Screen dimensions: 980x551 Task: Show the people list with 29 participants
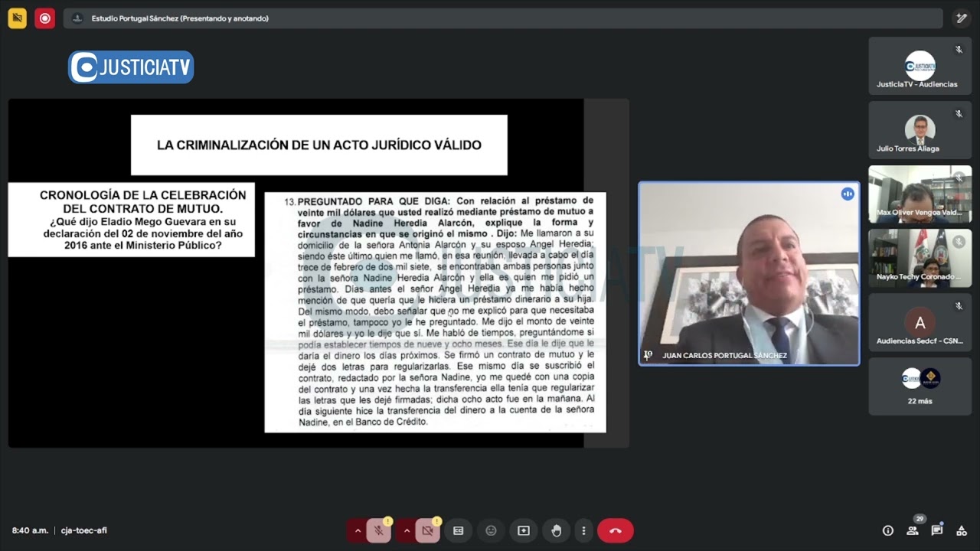click(x=913, y=530)
